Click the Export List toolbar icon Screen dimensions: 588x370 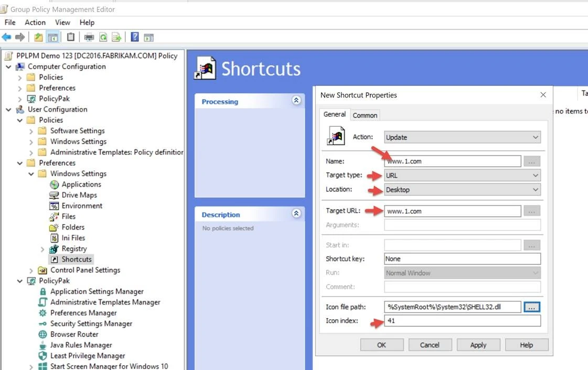(116, 37)
